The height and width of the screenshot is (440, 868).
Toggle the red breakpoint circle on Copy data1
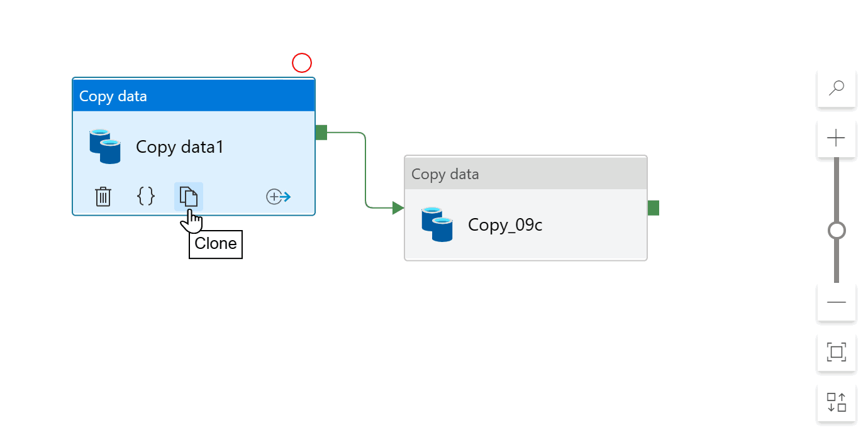pos(302,63)
